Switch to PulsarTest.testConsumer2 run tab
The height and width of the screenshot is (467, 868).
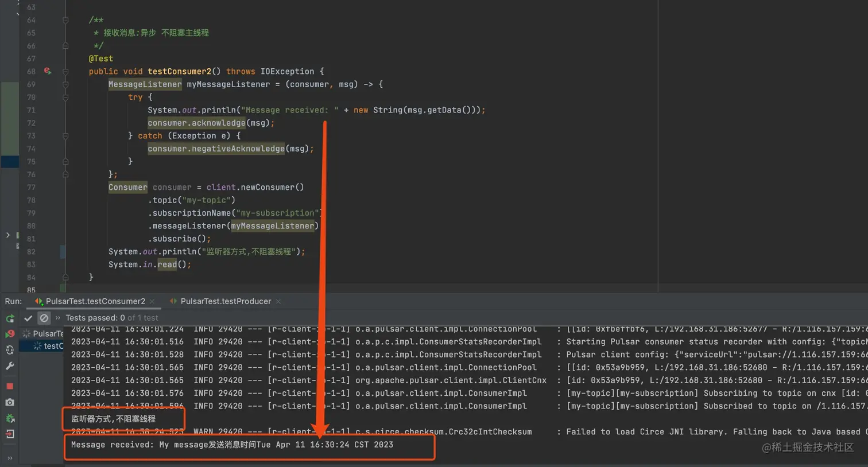(95, 301)
